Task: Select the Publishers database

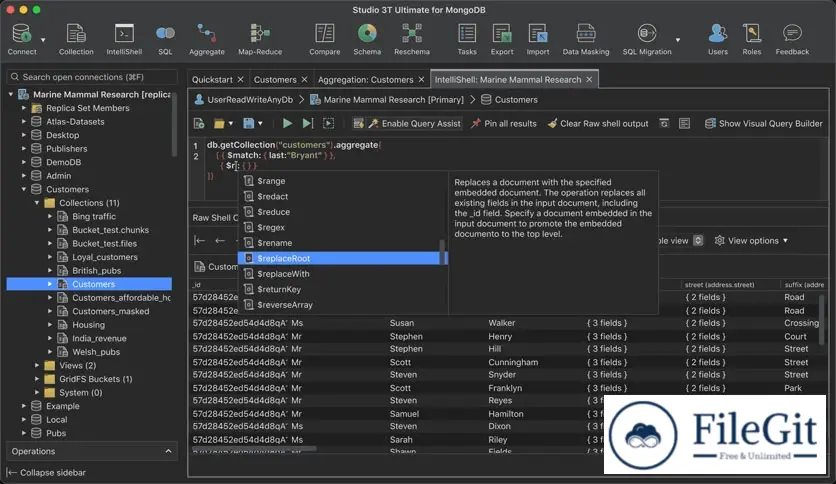Action: click(x=67, y=149)
